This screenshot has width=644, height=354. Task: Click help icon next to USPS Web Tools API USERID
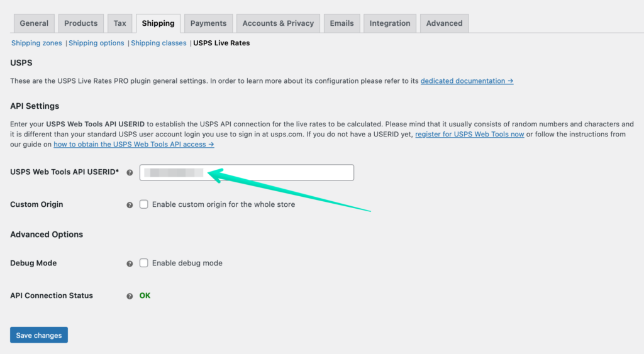tap(130, 172)
